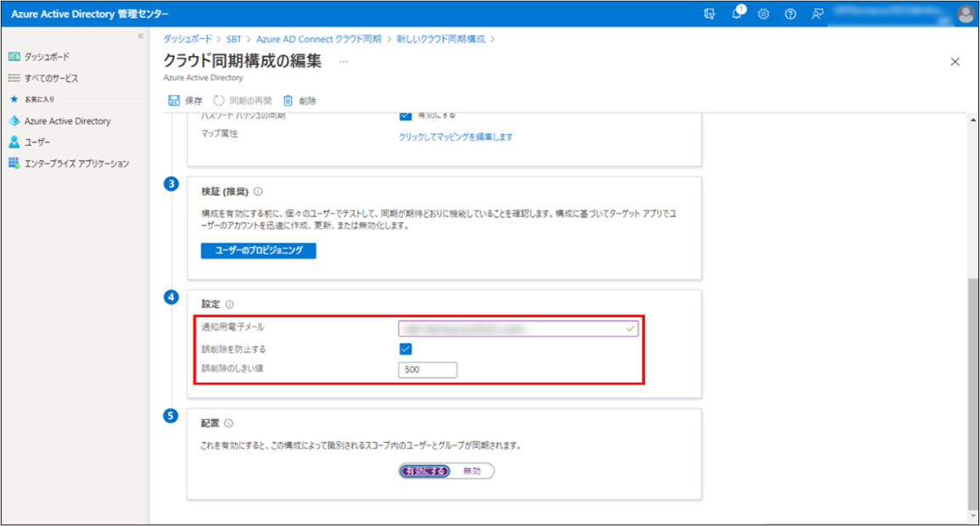Click the feedback icon in header

coord(817,14)
